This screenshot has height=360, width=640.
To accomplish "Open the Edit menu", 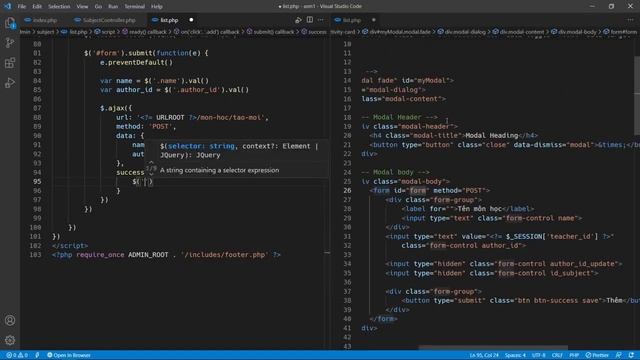I will tap(37, 7).
